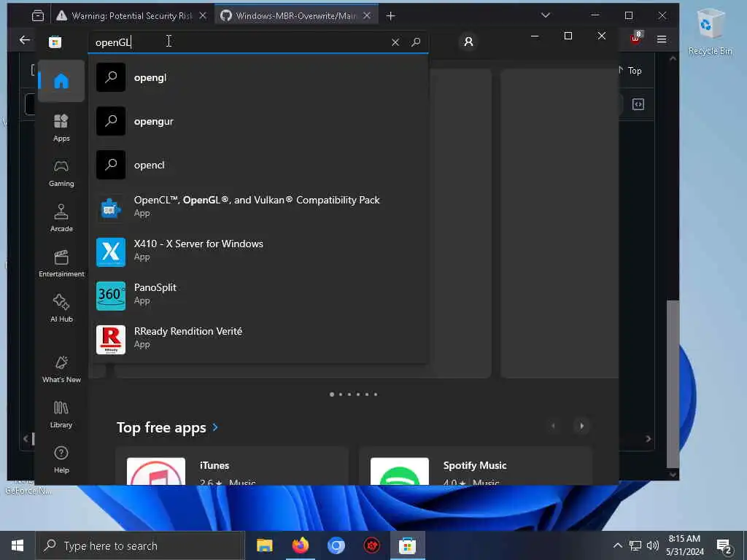Open the taskbar clock 8:15 AM

tap(684, 545)
